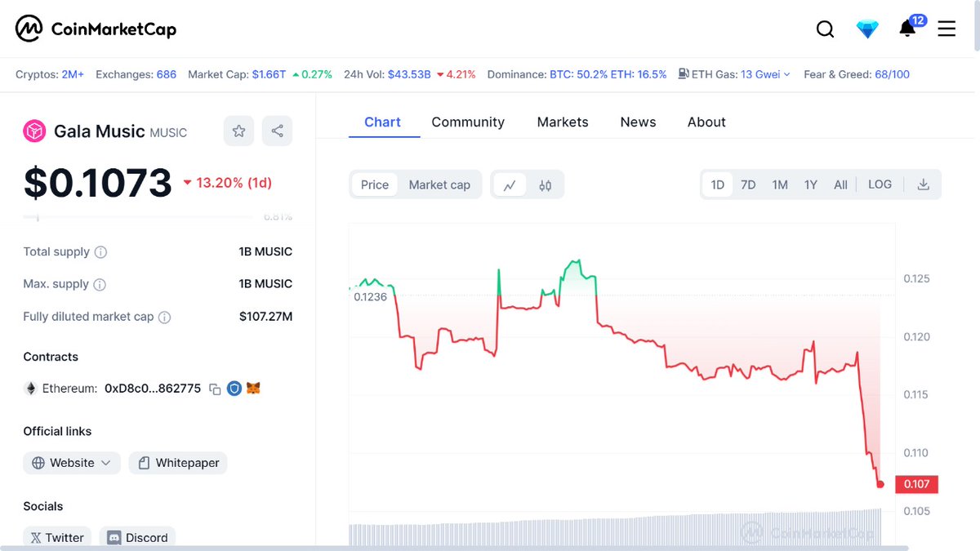Switch to line chart view

[510, 185]
